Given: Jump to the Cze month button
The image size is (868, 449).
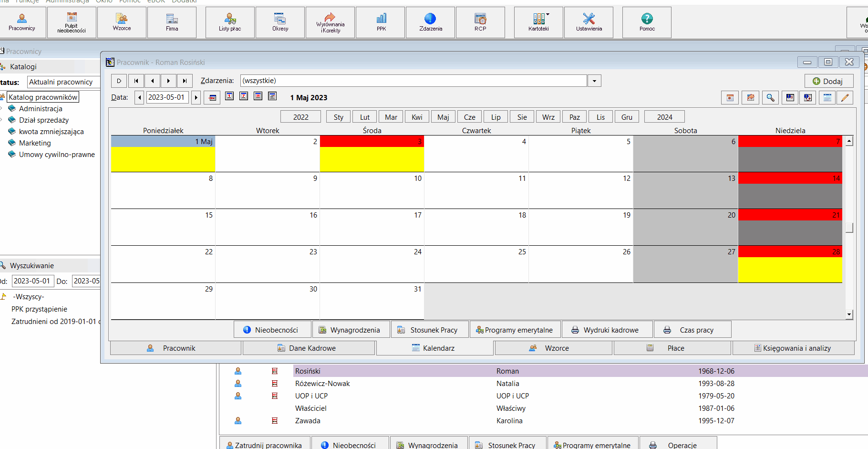Looking at the screenshot, I should click(470, 117).
